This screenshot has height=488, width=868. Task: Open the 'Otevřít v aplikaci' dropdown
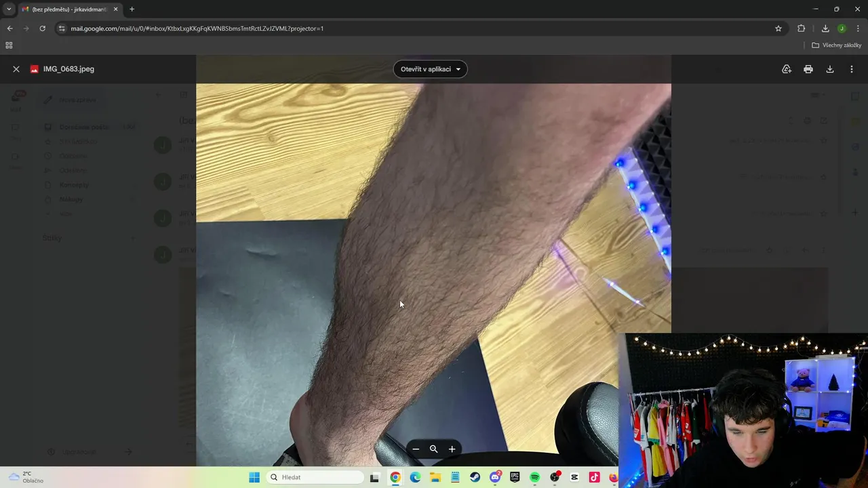[x=431, y=69]
